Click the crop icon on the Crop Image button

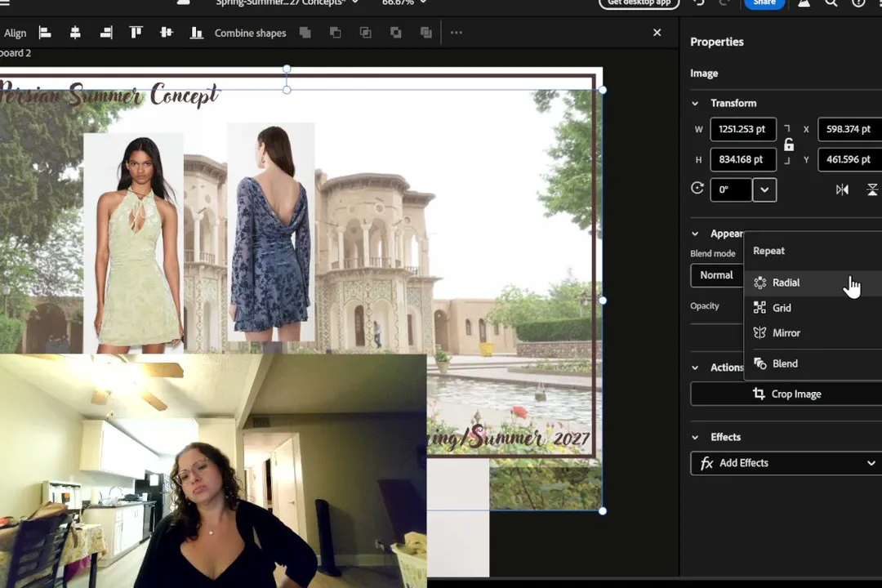759,394
